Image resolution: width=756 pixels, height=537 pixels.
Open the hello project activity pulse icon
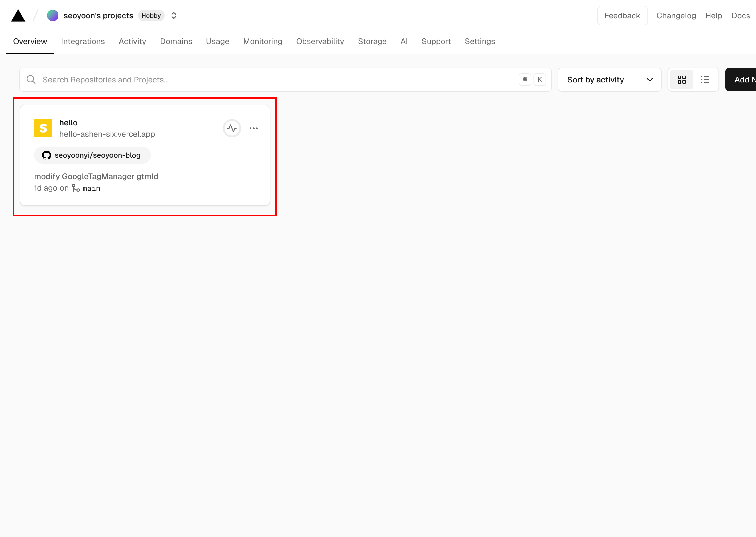click(232, 128)
